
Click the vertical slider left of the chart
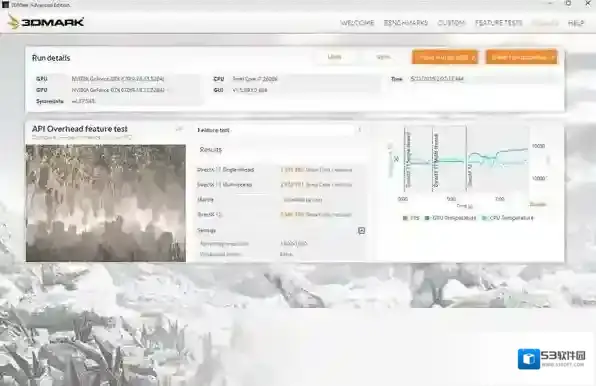pos(390,160)
